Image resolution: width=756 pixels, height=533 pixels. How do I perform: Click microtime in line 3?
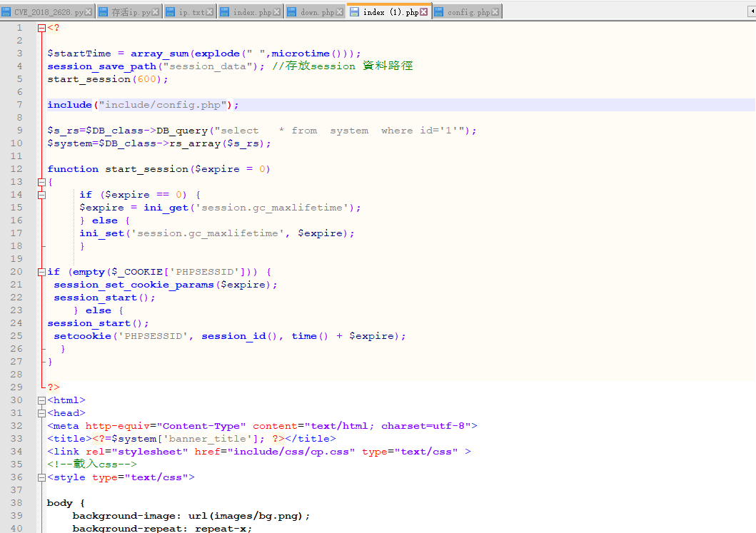pos(301,54)
